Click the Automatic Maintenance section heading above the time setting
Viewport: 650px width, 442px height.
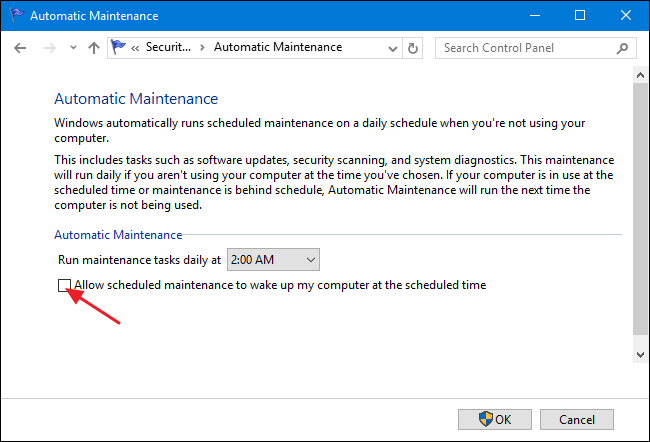click(118, 235)
